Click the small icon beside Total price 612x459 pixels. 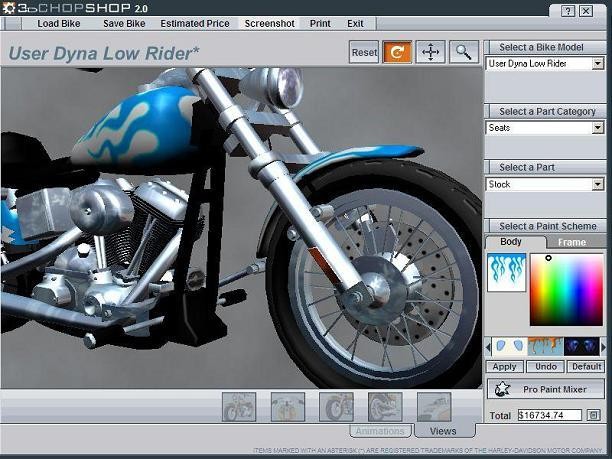[x=593, y=415]
